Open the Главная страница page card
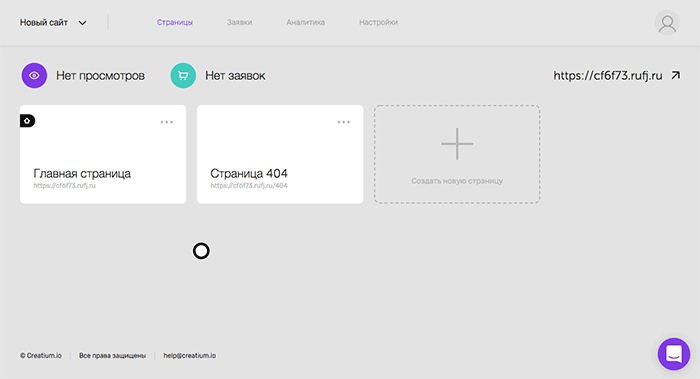Screen dimensions: 700x379 click(103, 154)
